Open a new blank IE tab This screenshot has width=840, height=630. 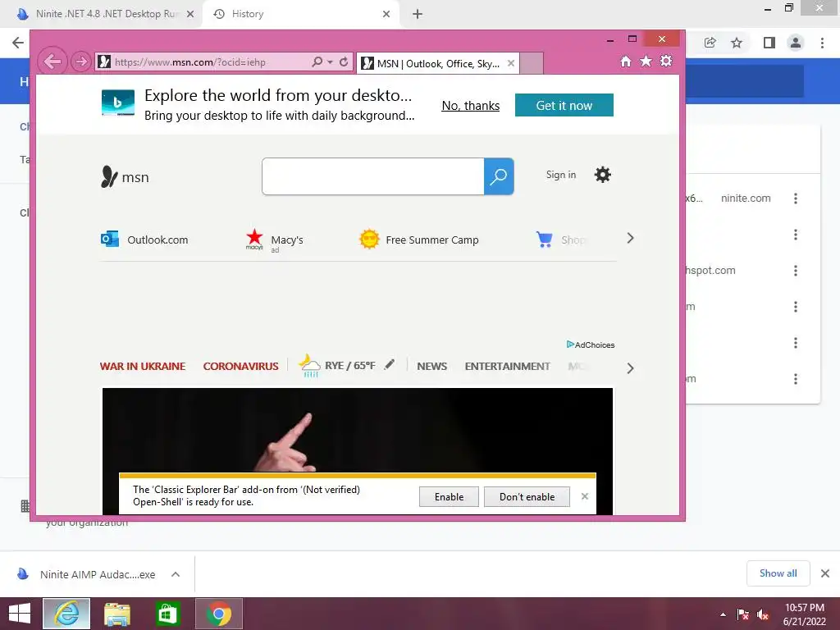tap(532, 64)
